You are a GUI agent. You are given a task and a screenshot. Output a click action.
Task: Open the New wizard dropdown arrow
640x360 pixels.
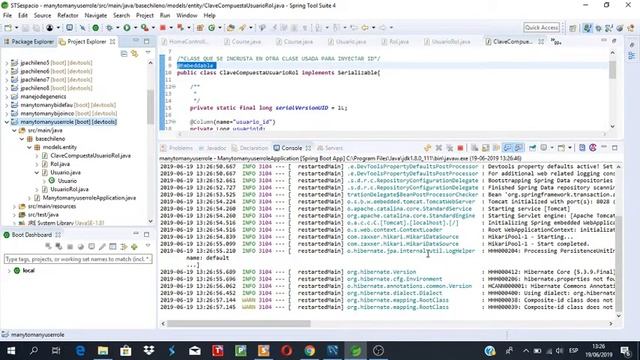(16, 28)
